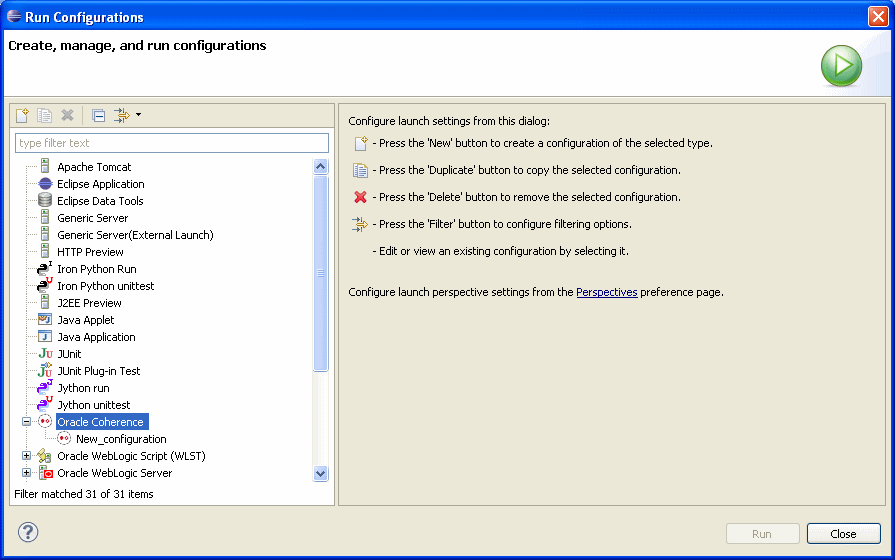Click the Java Application icon
Screen dimensions: 895x560
pos(45,337)
